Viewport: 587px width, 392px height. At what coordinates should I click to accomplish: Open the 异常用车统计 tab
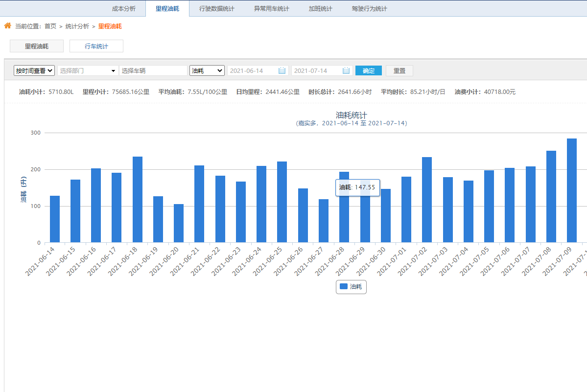click(272, 9)
